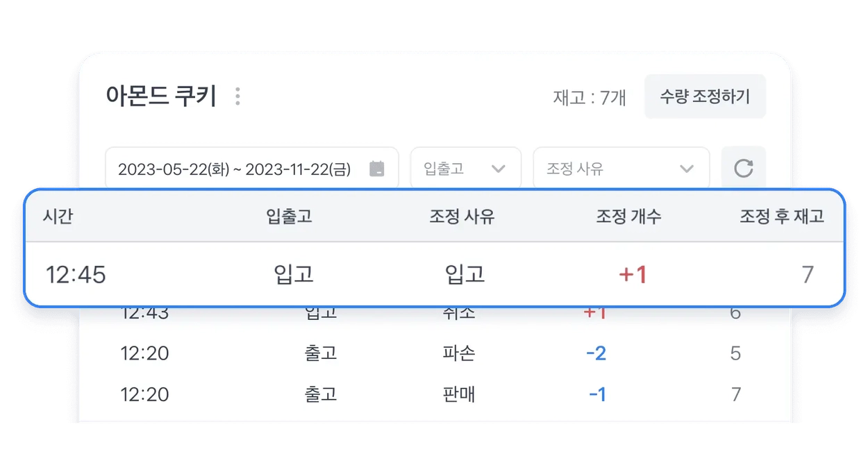Select the highlighted 12:45 입고 row
868x472 pixels.
[x=435, y=274]
